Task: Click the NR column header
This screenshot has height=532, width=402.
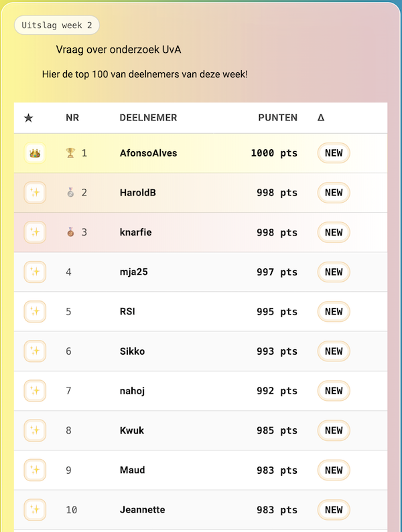Action: pos(72,118)
